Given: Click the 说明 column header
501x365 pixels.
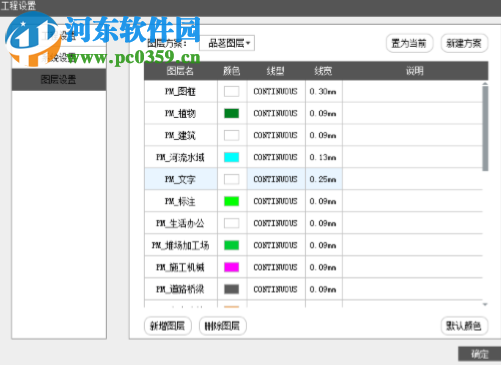Looking at the screenshot, I should [415, 71].
